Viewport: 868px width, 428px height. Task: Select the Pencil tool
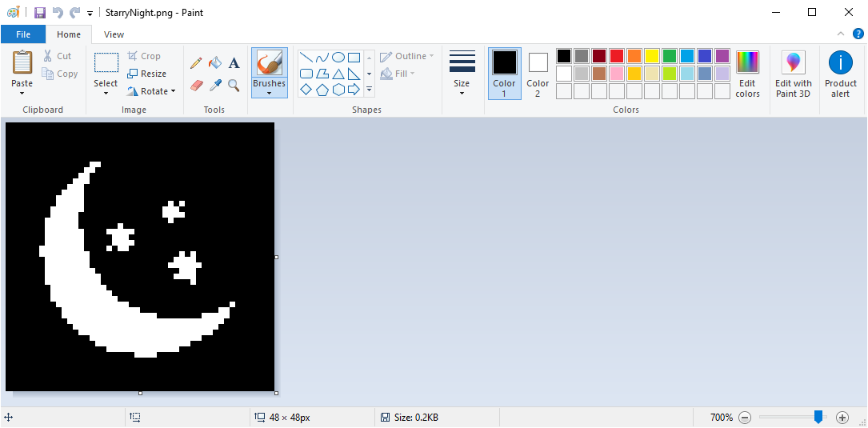(196, 62)
